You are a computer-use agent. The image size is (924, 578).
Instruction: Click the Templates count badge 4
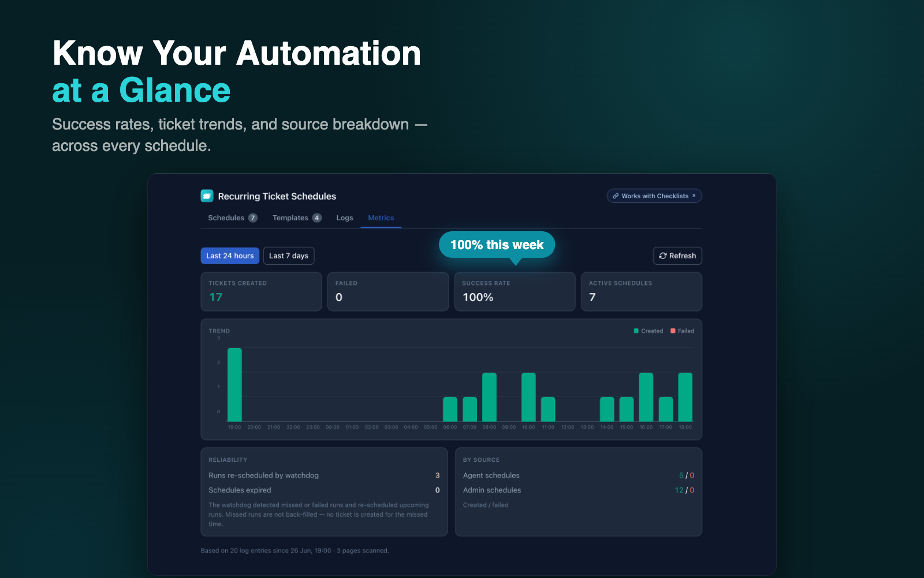point(317,218)
